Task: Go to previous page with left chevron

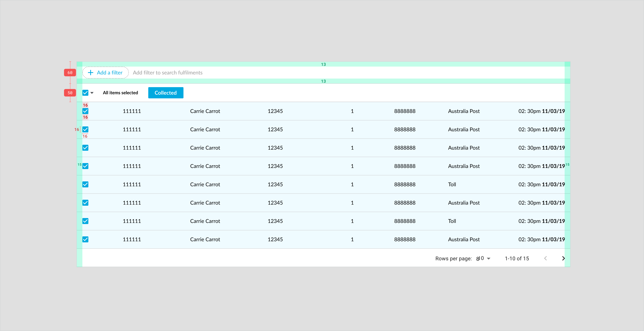Action: coord(545,258)
